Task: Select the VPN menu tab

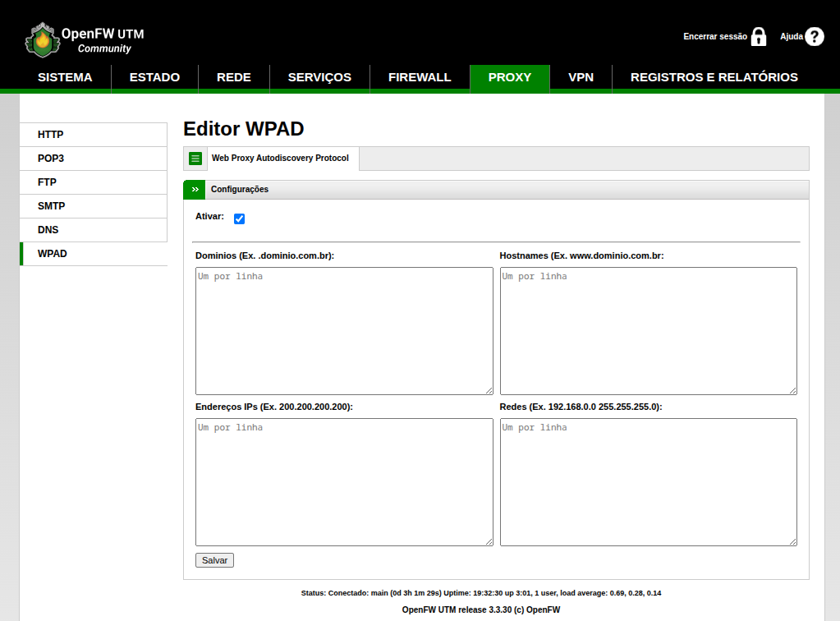Action: tap(581, 78)
